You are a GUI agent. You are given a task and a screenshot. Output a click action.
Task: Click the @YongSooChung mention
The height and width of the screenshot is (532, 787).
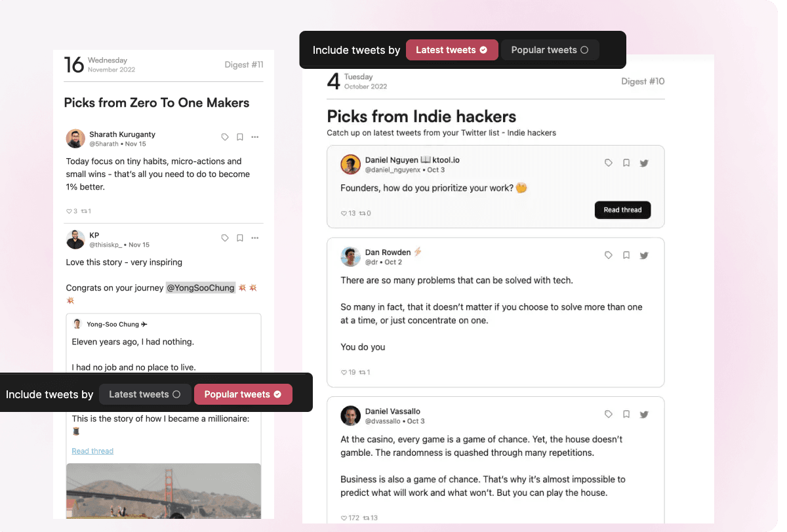pyautogui.click(x=200, y=288)
